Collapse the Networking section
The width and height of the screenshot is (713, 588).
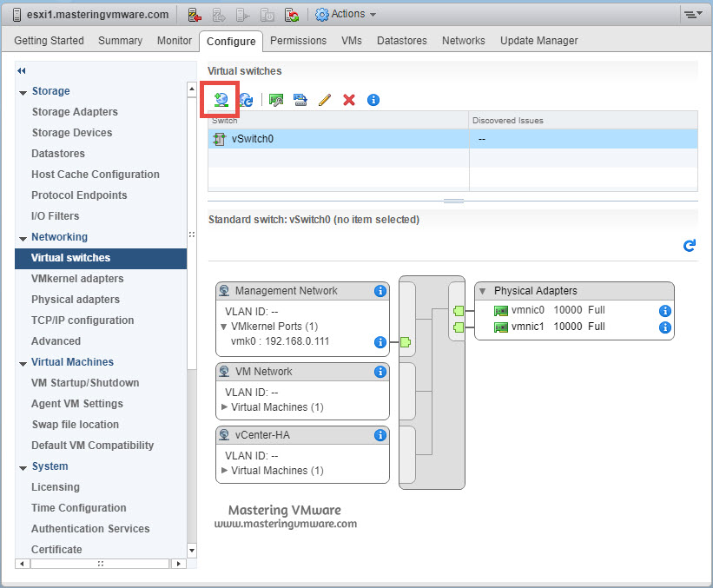23,239
